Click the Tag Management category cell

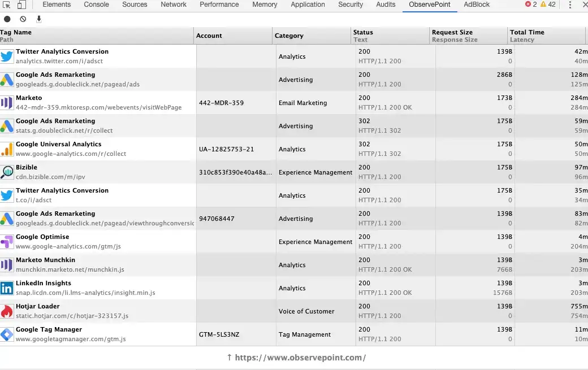305,334
